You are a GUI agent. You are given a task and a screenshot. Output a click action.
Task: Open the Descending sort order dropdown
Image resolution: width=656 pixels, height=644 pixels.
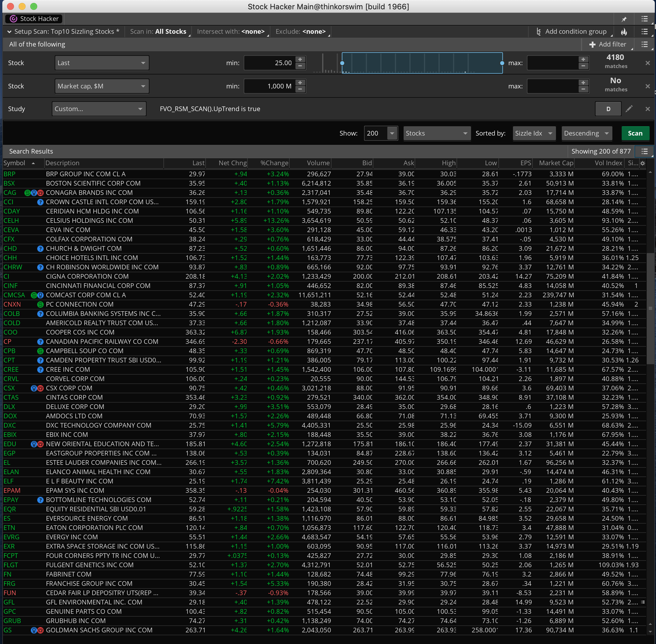tap(587, 133)
